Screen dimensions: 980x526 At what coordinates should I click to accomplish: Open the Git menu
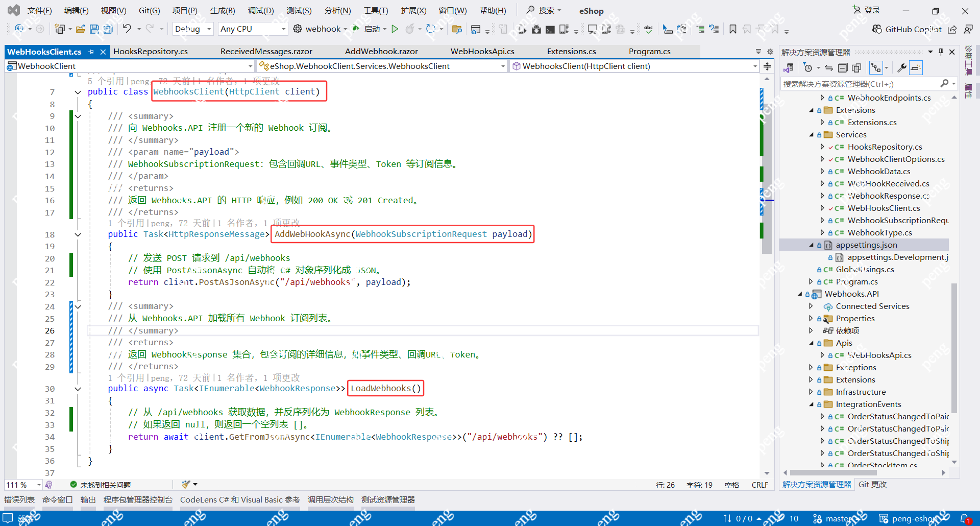[149, 10]
